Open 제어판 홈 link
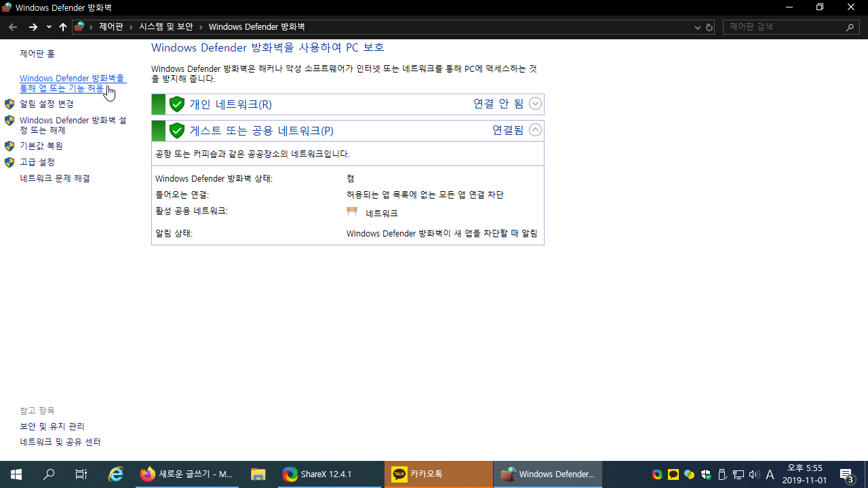This screenshot has height=488, width=868. [37, 54]
